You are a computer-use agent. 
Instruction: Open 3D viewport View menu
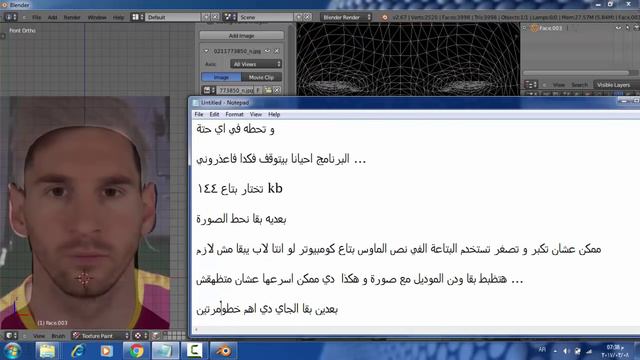point(39,336)
